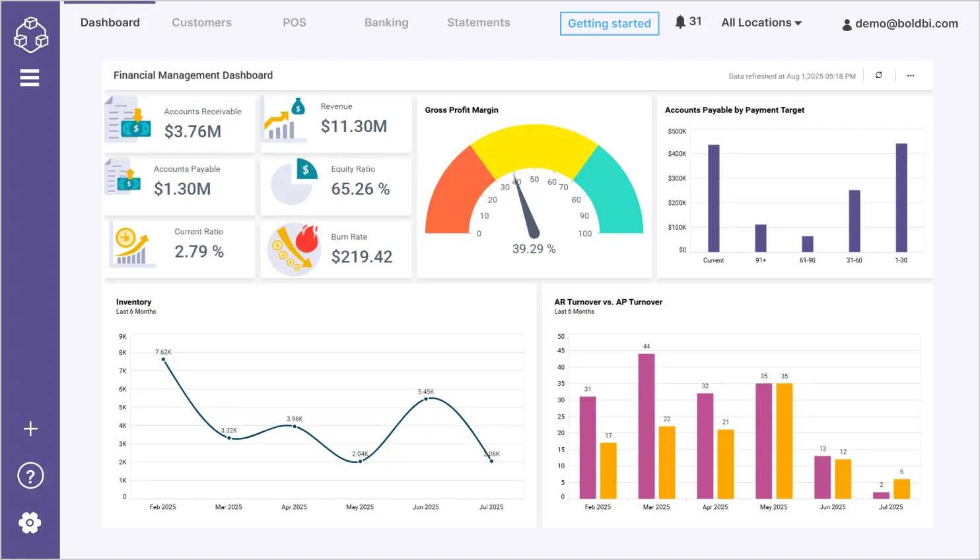The width and height of the screenshot is (980, 560).
Task: Select the Statements tab
Action: click(x=478, y=22)
